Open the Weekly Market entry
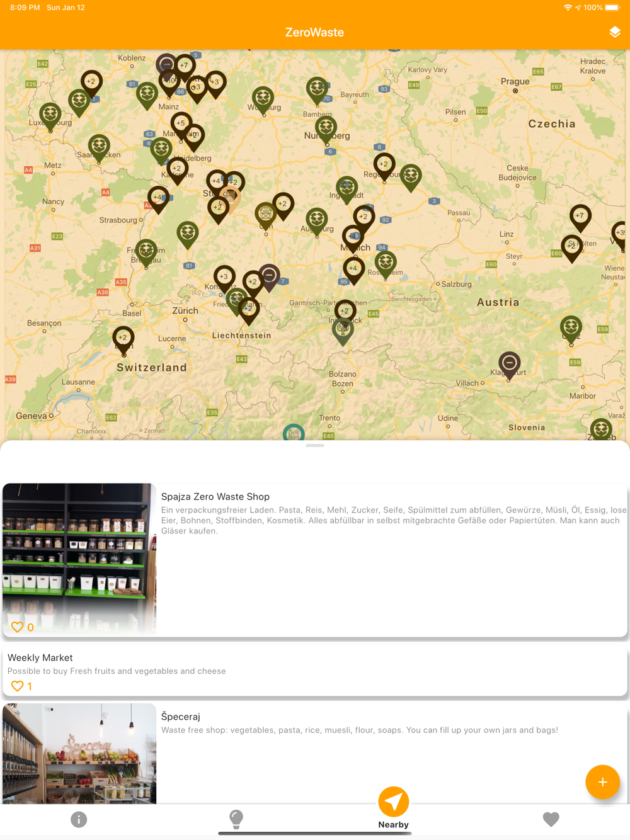Screen dimensions: 630x840 [315, 670]
